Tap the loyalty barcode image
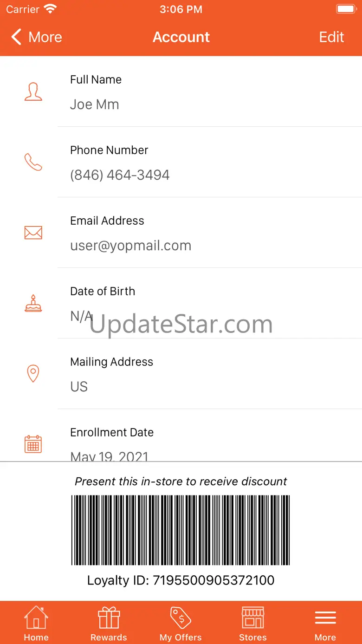The width and height of the screenshot is (362, 644). pyautogui.click(x=181, y=530)
